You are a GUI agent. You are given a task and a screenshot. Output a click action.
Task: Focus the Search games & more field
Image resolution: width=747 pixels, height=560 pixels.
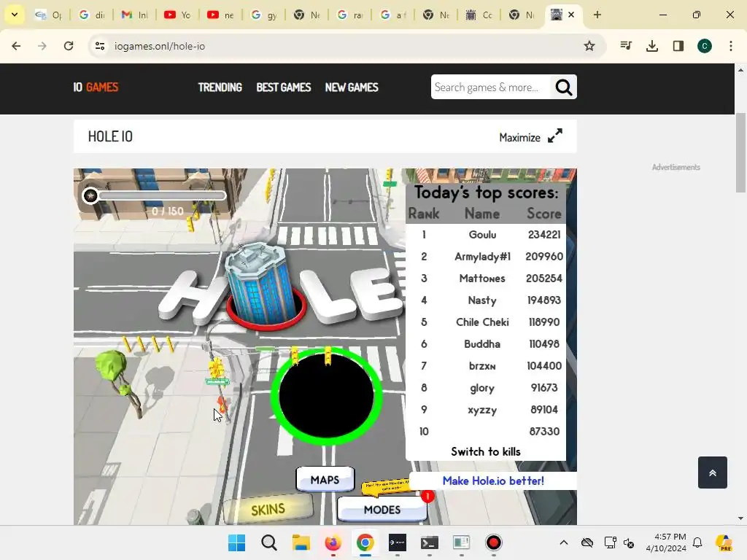(x=490, y=87)
